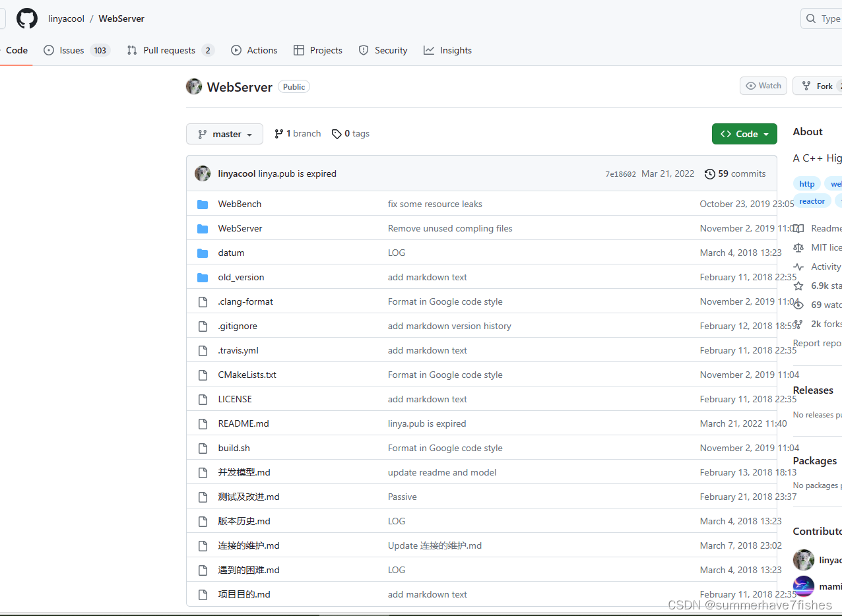Click the http topic tag

click(x=806, y=183)
